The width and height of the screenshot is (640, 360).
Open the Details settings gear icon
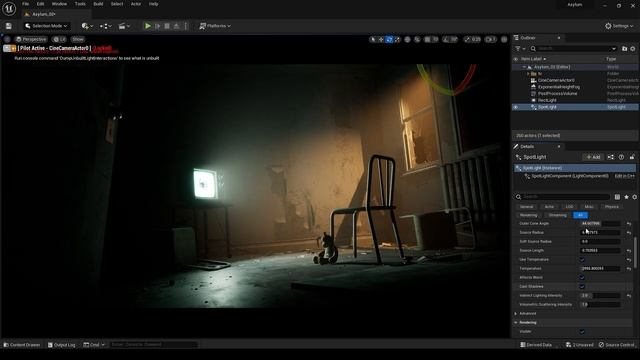tap(634, 197)
